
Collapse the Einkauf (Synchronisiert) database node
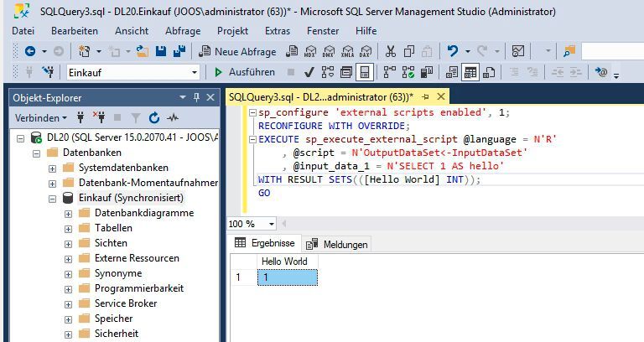click(x=52, y=199)
